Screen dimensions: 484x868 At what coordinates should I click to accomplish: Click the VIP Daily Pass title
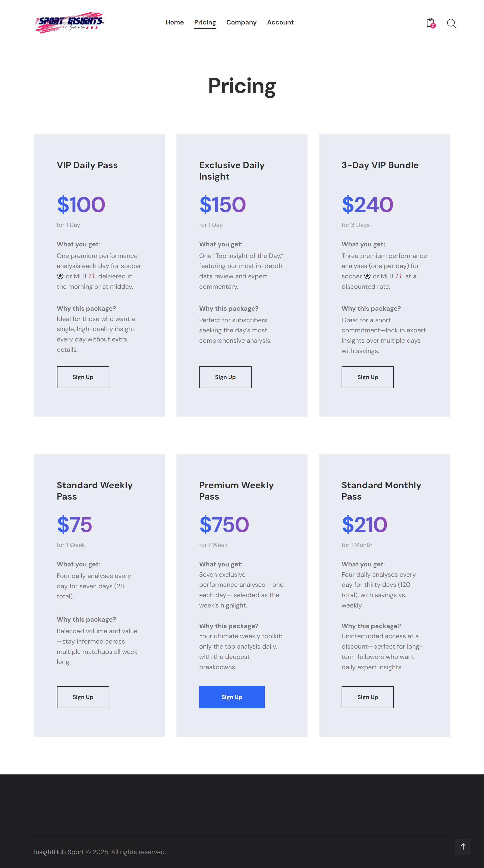click(87, 165)
